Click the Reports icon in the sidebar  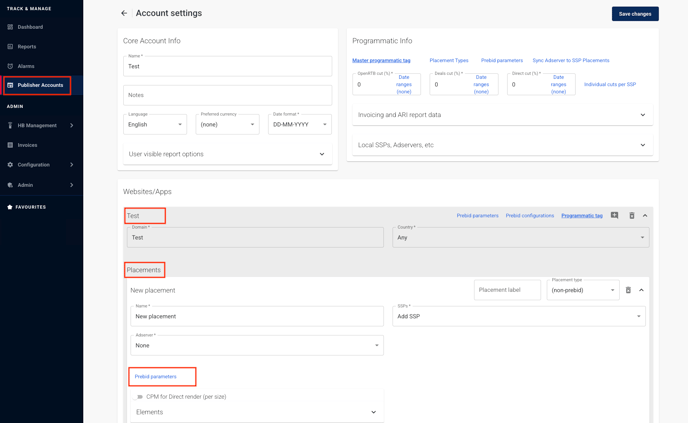(10, 47)
